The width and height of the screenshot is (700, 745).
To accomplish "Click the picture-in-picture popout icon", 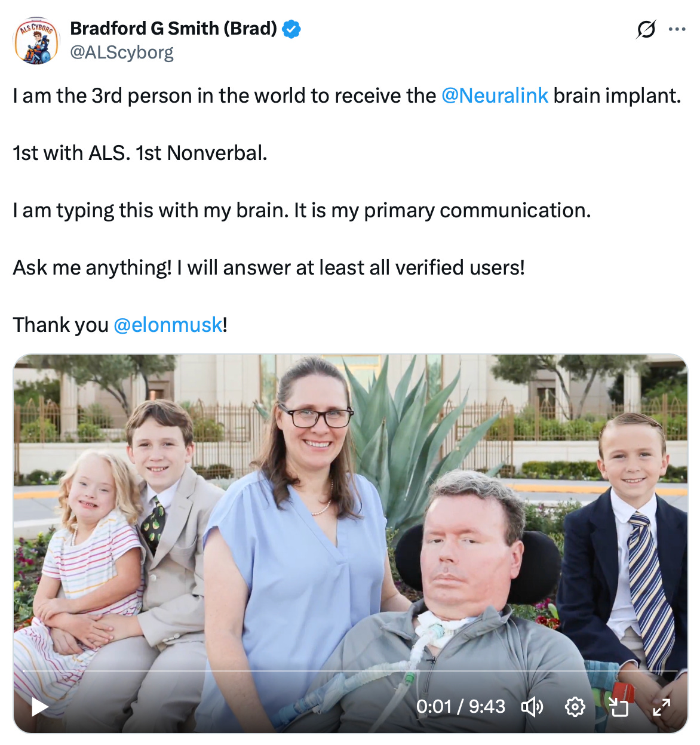I will (x=618, y=707).
